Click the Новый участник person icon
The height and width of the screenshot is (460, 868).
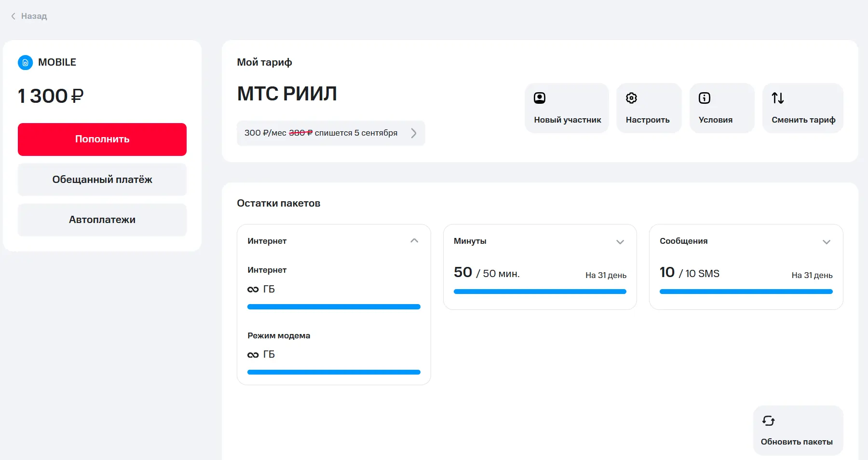coord(540,98)
